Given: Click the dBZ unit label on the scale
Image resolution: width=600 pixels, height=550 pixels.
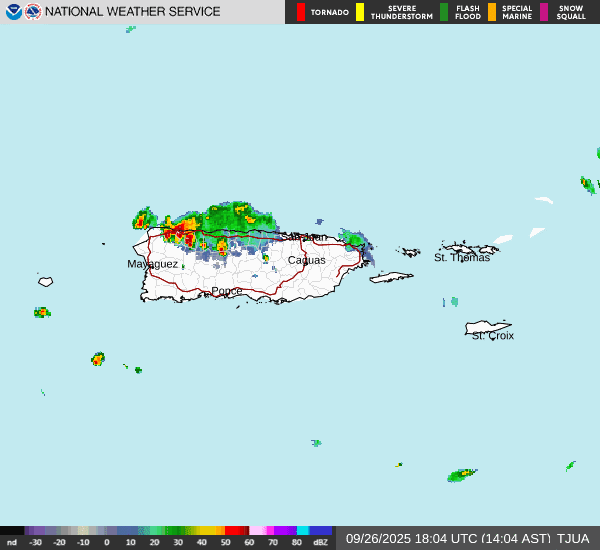Looking at the screenshot, I should tap(320, 542).
